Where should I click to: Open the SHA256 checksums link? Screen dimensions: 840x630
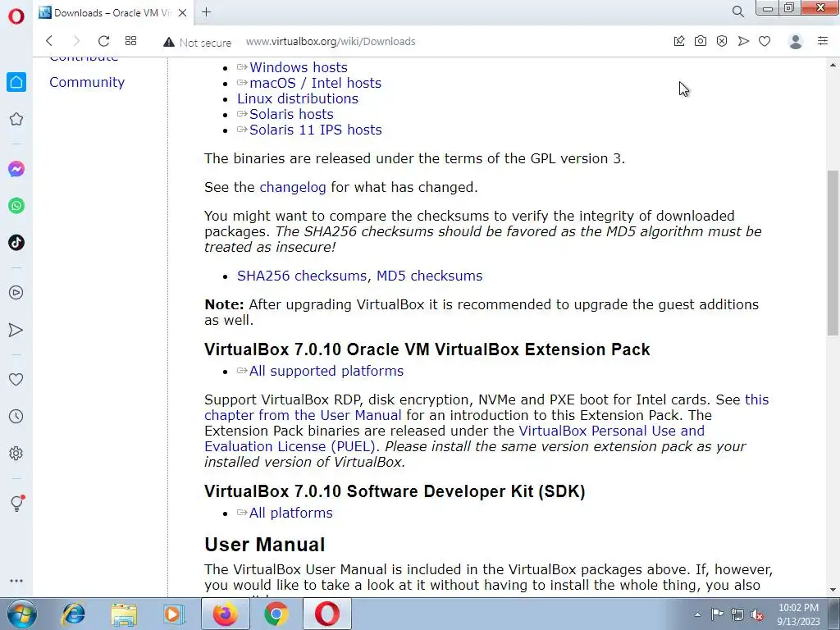click(302, 276)
